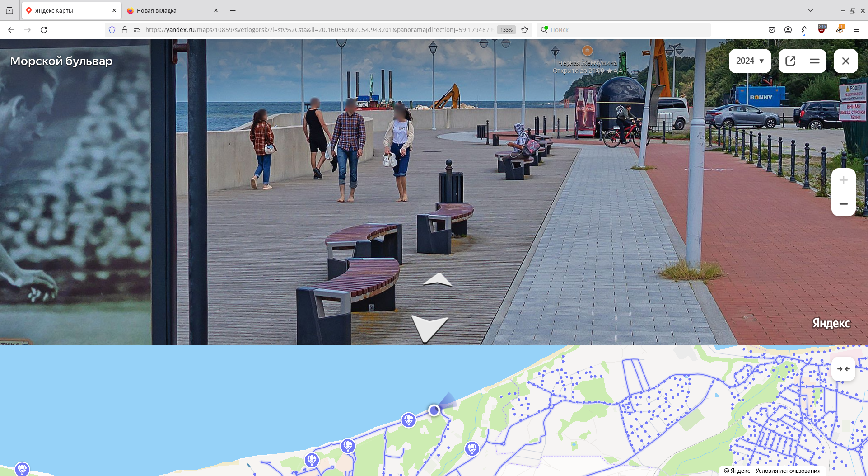This screenshot has width=868, height=476.
Task: Click the orange extension icon beside uBlock Origin
Action: pos(840,29)
